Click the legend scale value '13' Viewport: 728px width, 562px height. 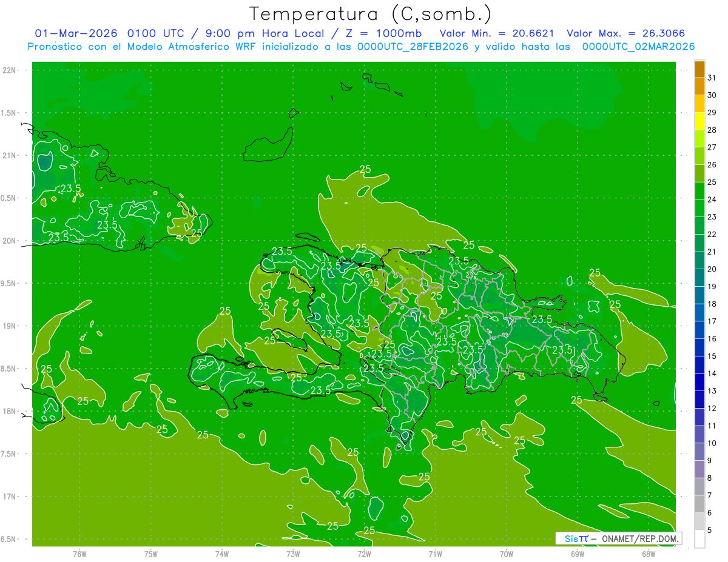coord(712,391)
